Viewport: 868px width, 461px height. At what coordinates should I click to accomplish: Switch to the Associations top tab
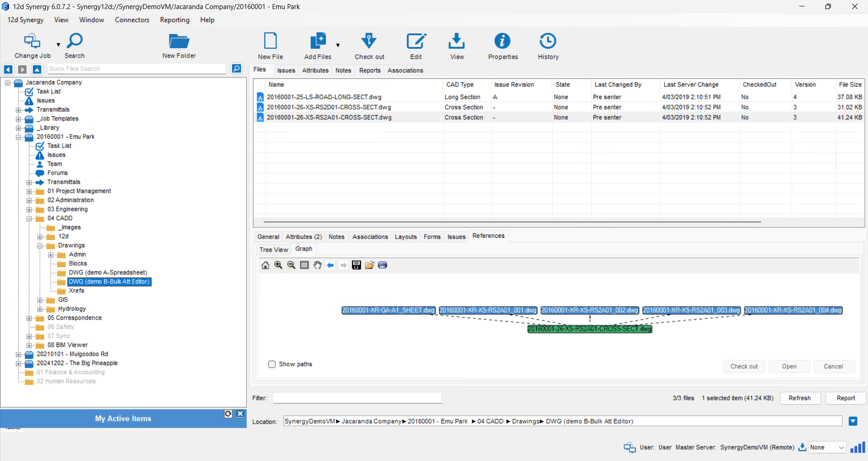[x=405, y=70]
